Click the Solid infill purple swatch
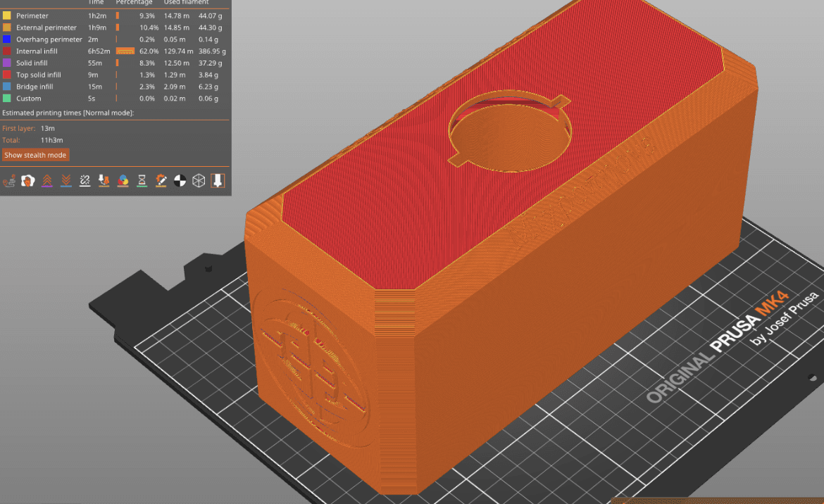The image size is (824, 504). click(x=7, y=63)
